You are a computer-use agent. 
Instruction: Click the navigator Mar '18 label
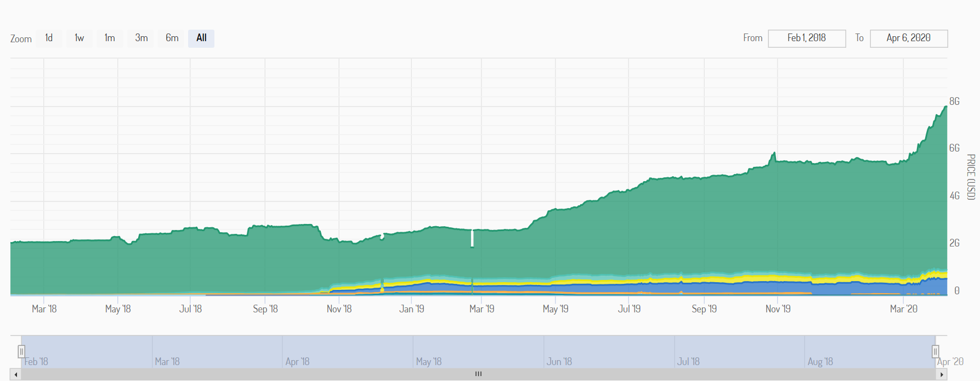(167, 362)
